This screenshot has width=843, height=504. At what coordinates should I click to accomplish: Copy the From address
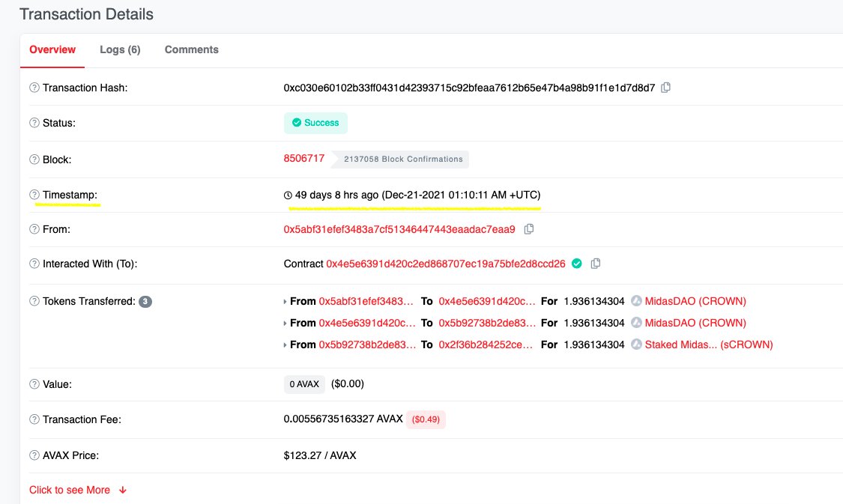(x=529, y=229)
